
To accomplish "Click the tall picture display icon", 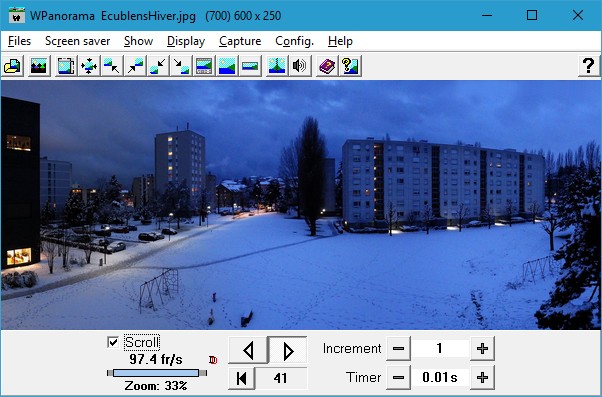I will [227, 66].
